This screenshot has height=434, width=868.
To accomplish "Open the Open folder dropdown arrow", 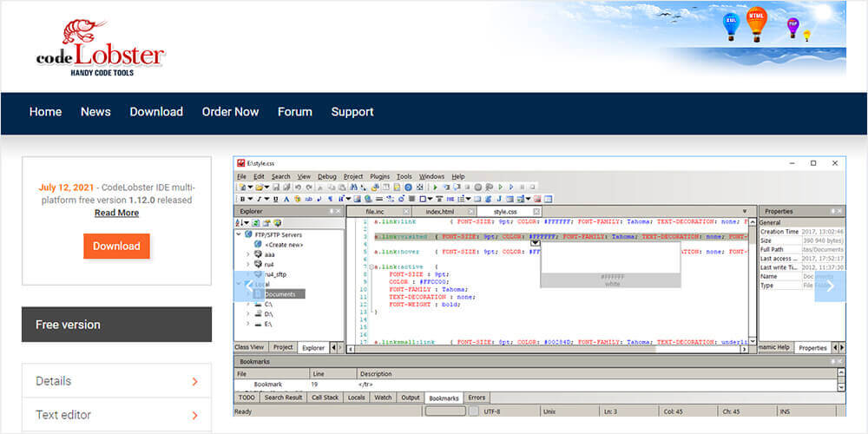I will click(x=266, y=187).
